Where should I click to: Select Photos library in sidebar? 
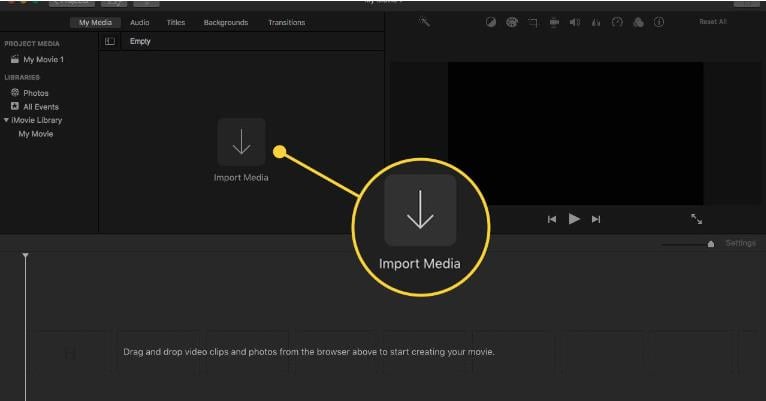[36, 93]
